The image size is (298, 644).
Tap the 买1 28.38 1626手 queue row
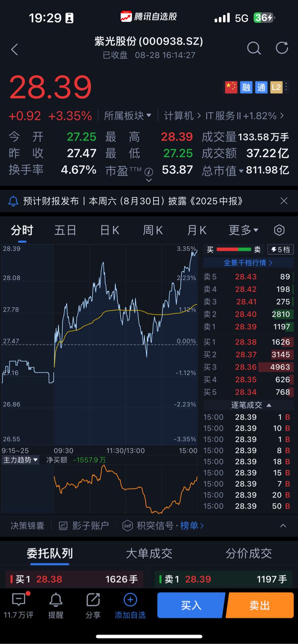coord(74,579)
